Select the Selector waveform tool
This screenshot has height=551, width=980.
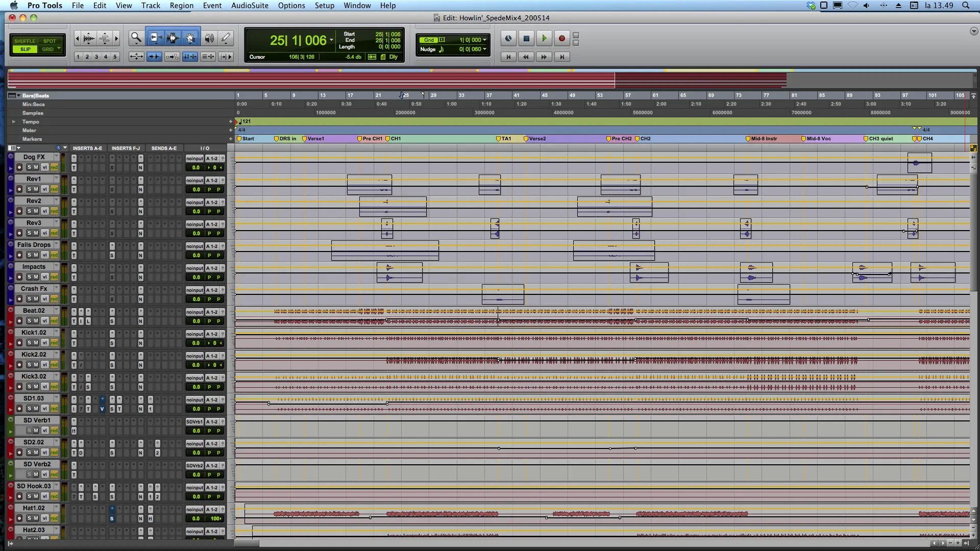click(x=173, y=38)
